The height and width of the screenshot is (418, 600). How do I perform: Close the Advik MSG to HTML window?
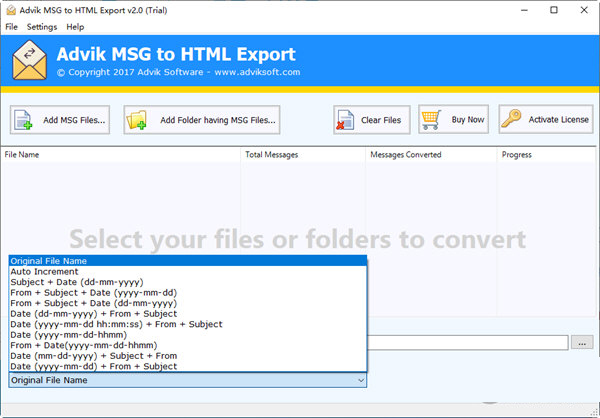[584, 10]
